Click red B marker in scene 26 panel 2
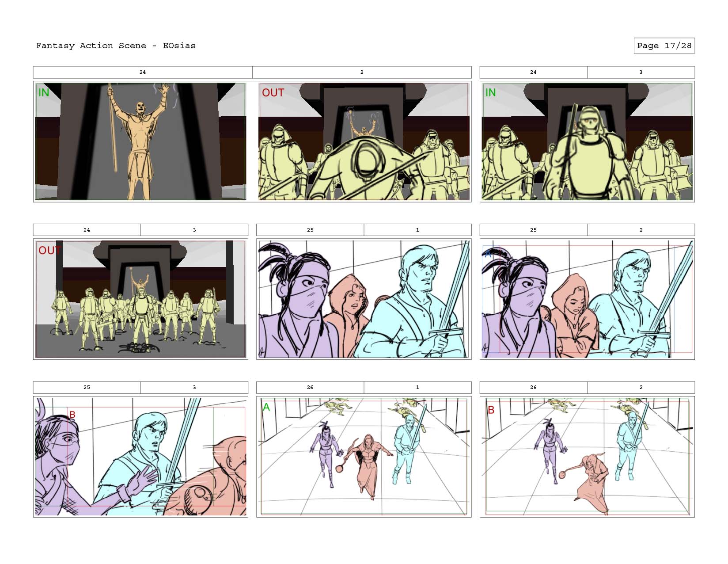Image resolution: width=728 pixels, height=564 pixels. (491, 410)
